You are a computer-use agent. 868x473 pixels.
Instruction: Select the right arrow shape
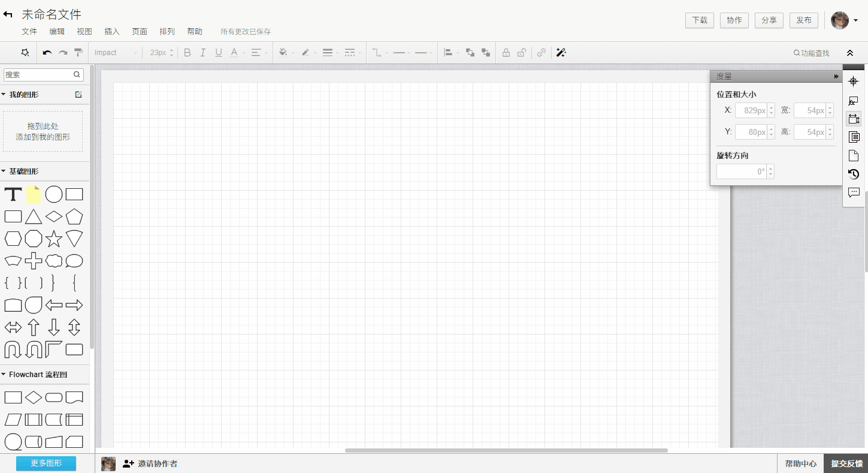point(74,305)
